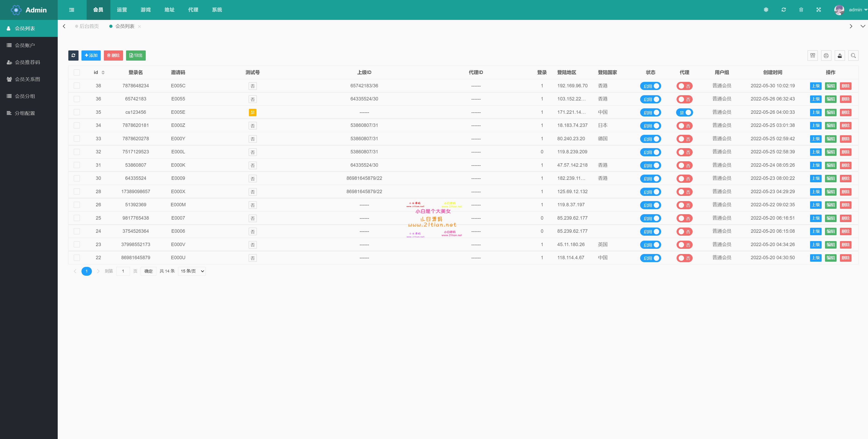This screenshot has height=439, width=868.
Task: Switch to the 地址 top menu
Action: click(x=169, y=10)
